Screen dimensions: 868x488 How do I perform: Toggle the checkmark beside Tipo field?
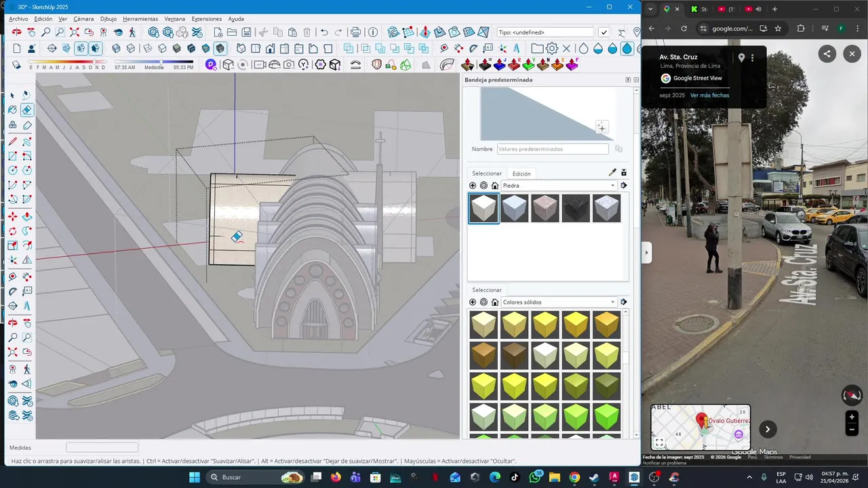coord(604,32)
